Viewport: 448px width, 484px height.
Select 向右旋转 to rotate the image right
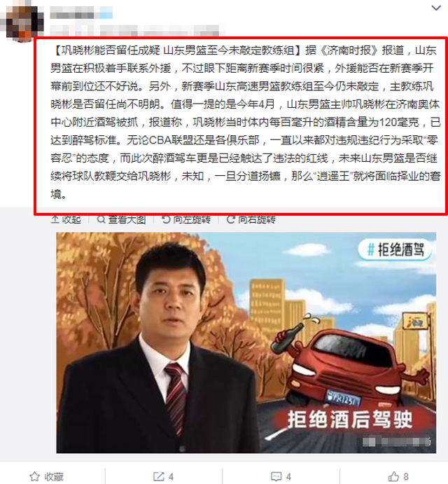point(257,219)
